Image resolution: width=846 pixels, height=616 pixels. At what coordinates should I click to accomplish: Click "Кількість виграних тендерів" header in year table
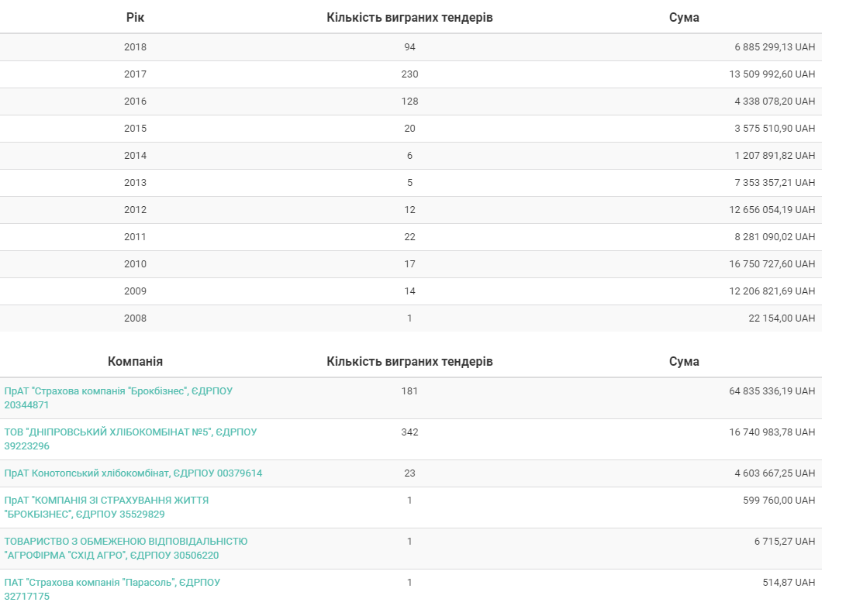click(x=409, y=17)
